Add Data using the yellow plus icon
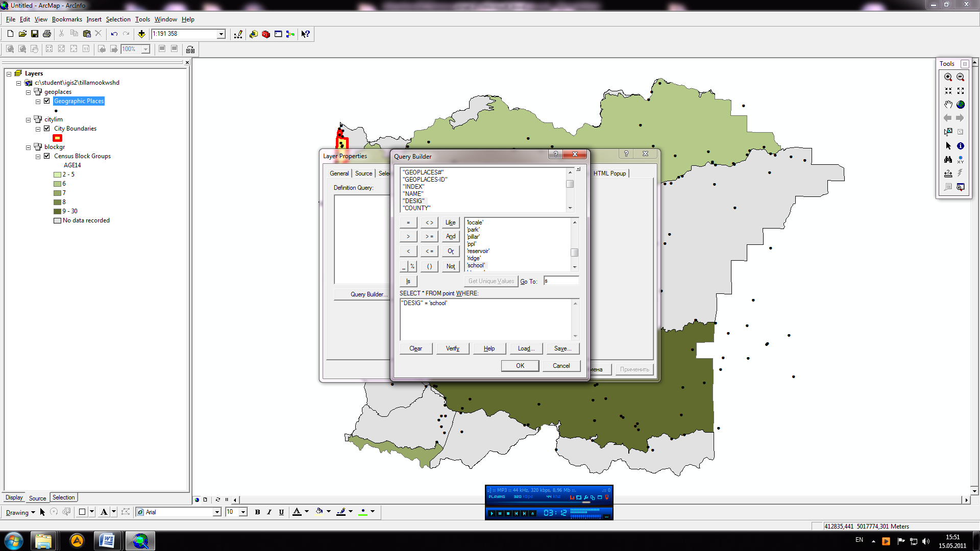 pos(141,34)
